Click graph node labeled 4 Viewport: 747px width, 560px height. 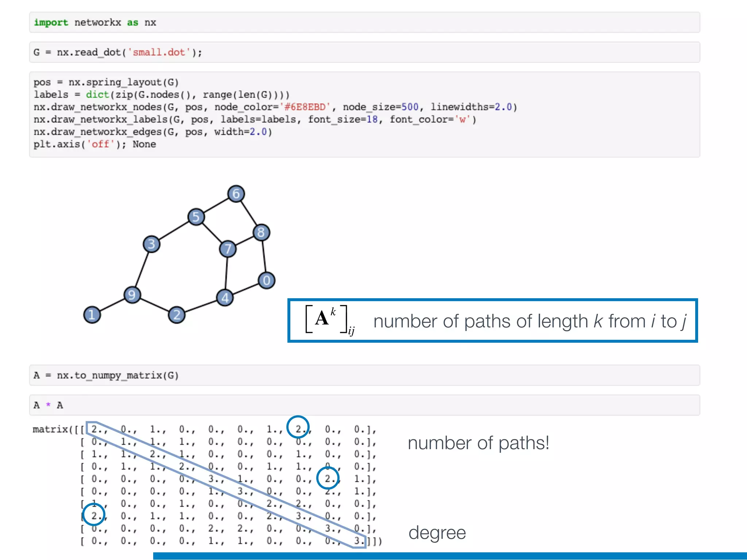click(x=225, y=297)
